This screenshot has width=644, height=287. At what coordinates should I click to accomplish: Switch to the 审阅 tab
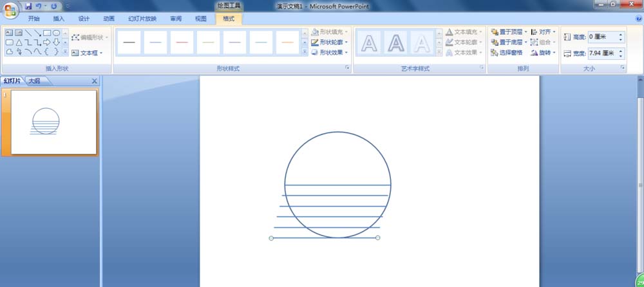click(176, 19)
